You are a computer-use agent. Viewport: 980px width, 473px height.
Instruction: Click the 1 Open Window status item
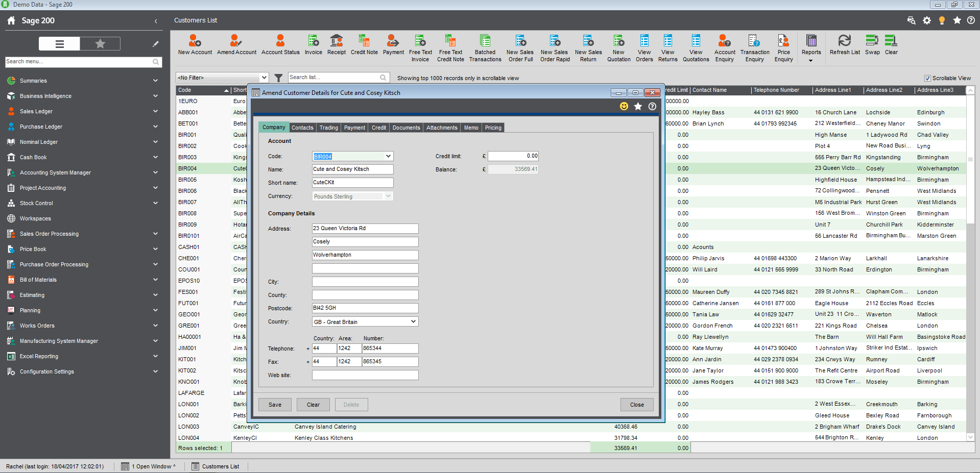148,466
